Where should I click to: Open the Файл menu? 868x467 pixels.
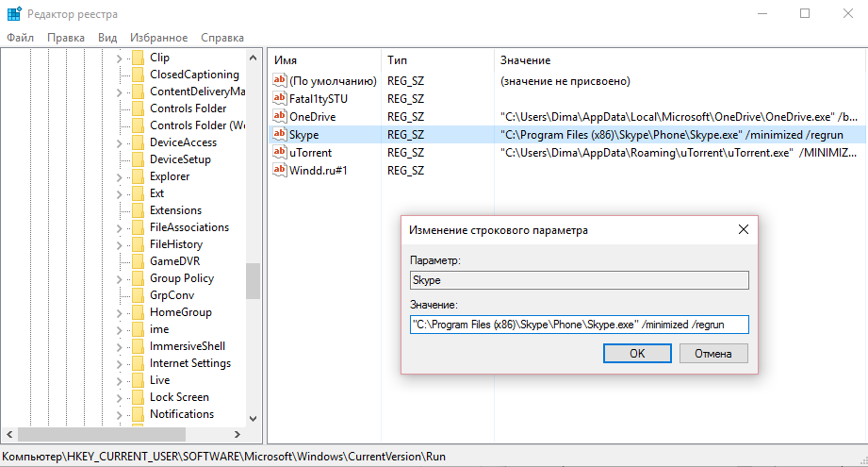pyautogui.click(x=20, y=38)
